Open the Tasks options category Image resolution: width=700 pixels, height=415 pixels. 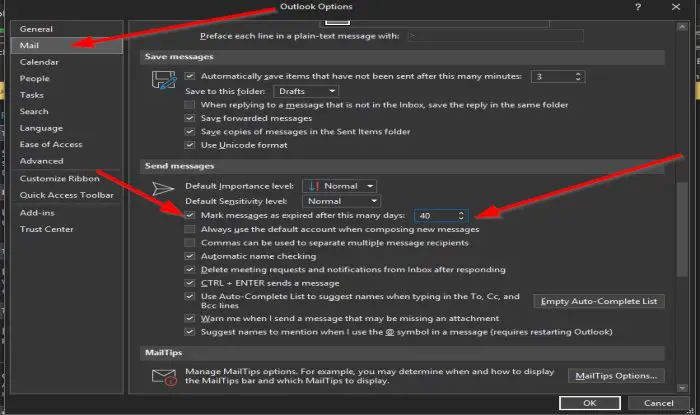(67, 95)
